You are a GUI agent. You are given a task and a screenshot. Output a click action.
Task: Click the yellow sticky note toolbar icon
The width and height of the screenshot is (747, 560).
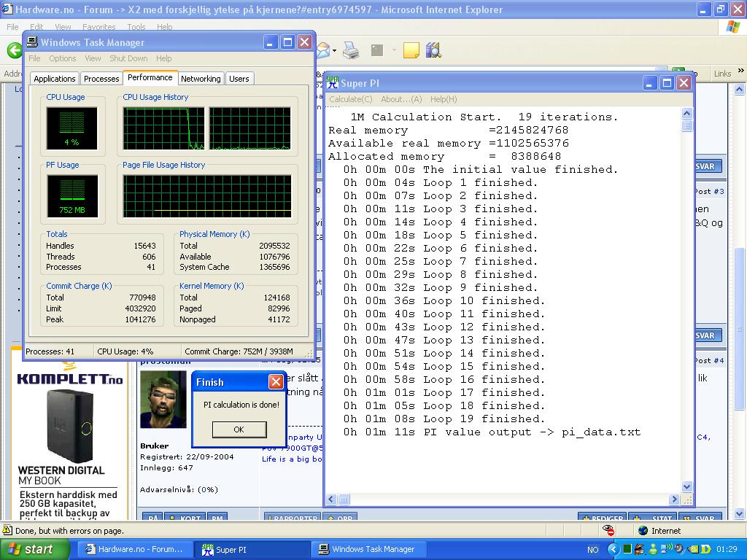point(411,50)
